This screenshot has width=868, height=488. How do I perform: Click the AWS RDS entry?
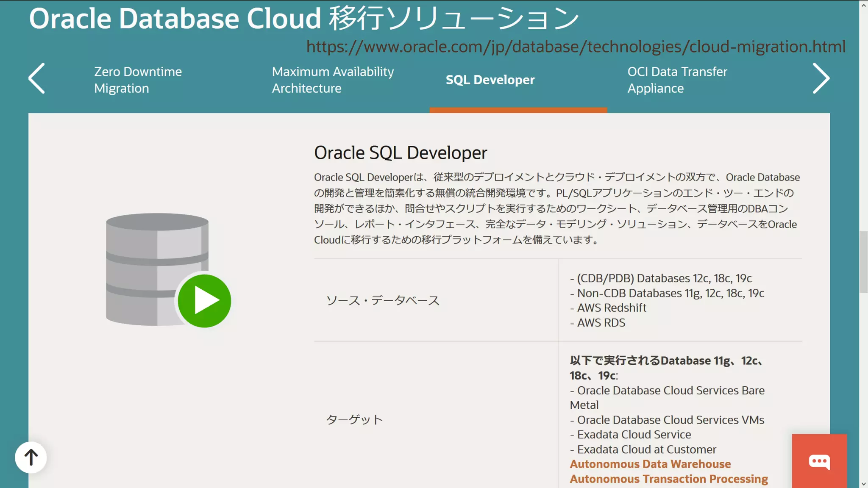(x=598, y=322)
